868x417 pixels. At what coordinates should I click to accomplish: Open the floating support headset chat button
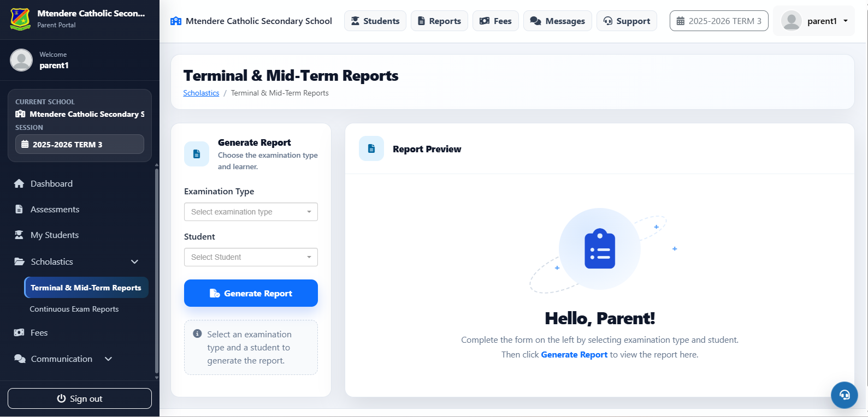(845, 395)
